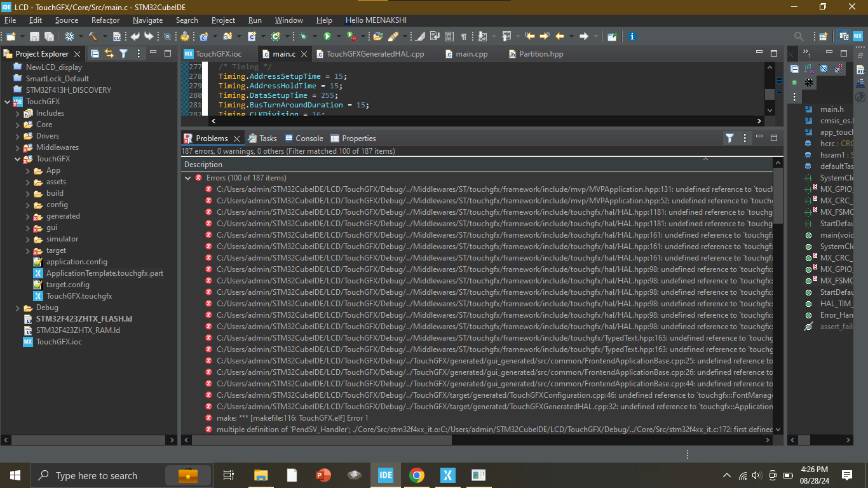Expand the Debug folder in Project Explorer
868x488 pixels.
(x=18, y=307)
